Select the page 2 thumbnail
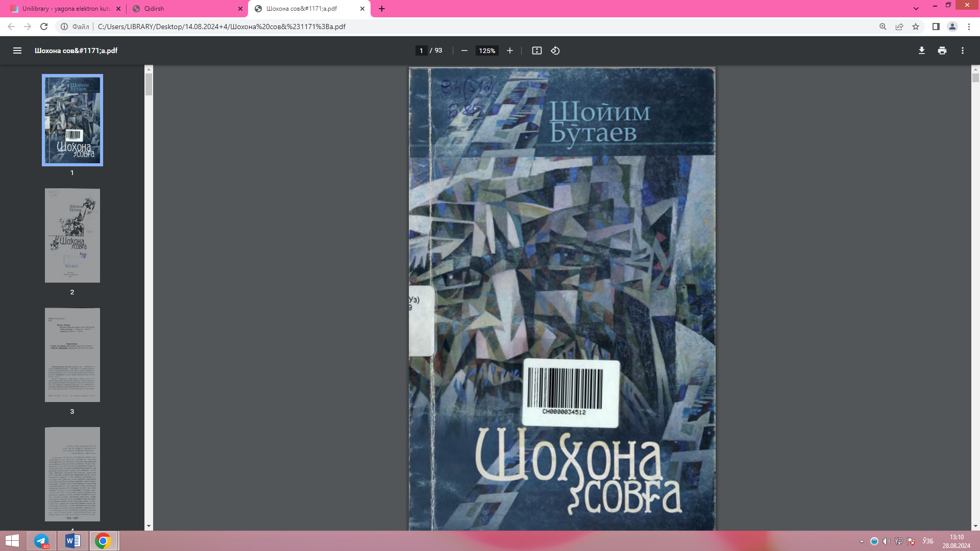The image size is (980, 551). pyautogui.click(x=72, y=235)
